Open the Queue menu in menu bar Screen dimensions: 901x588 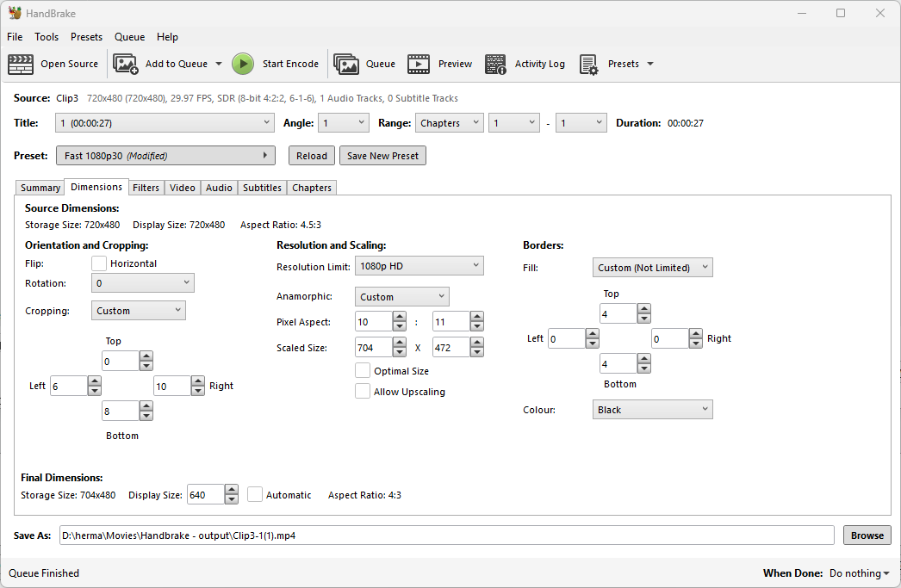[130, 37]
